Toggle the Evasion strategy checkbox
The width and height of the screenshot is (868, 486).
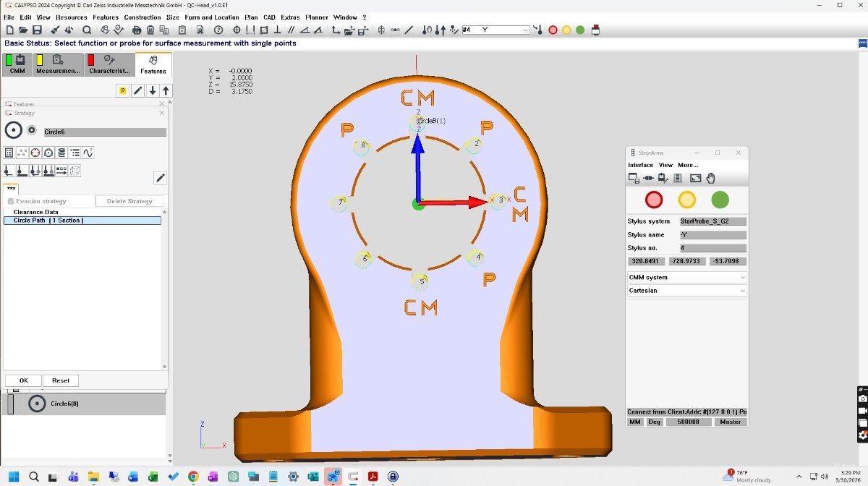pos(11,201)
